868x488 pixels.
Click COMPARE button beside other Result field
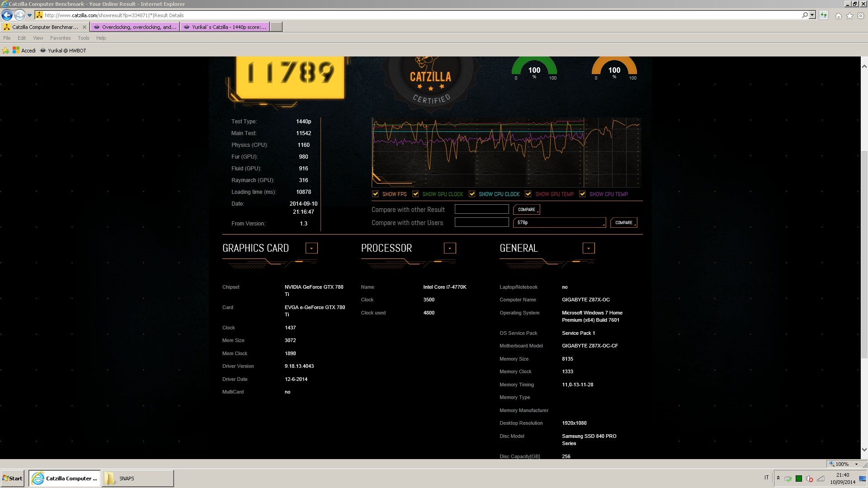click(527, 210)
